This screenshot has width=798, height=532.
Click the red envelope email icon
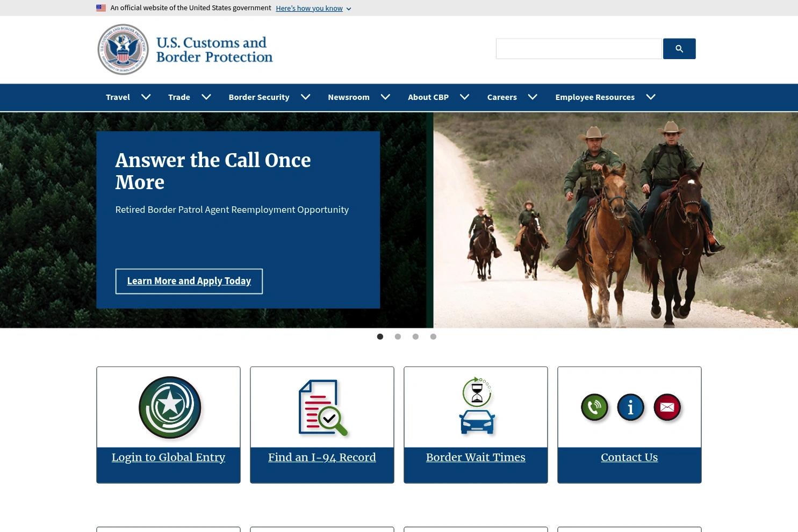667,407
